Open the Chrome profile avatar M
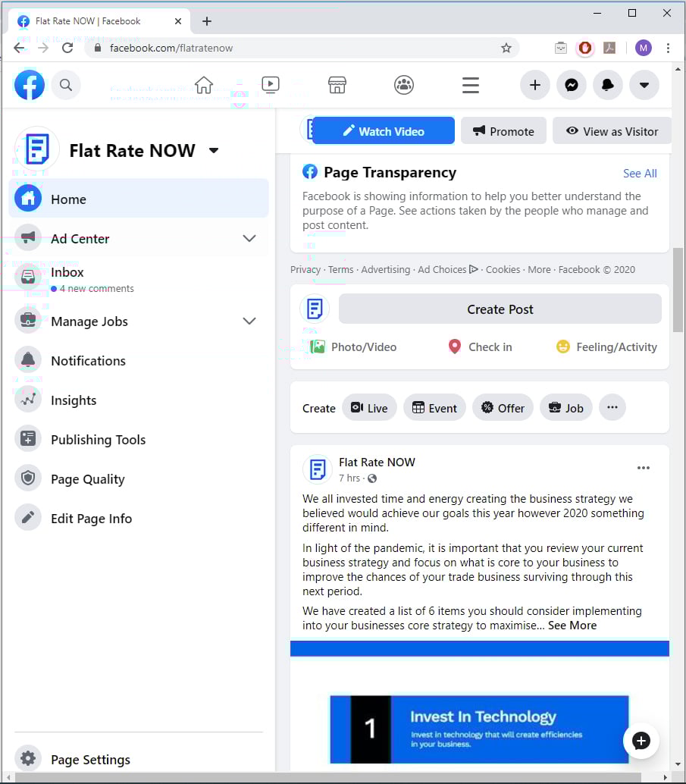Screen dimensions: 686x784 pos(644,48)
